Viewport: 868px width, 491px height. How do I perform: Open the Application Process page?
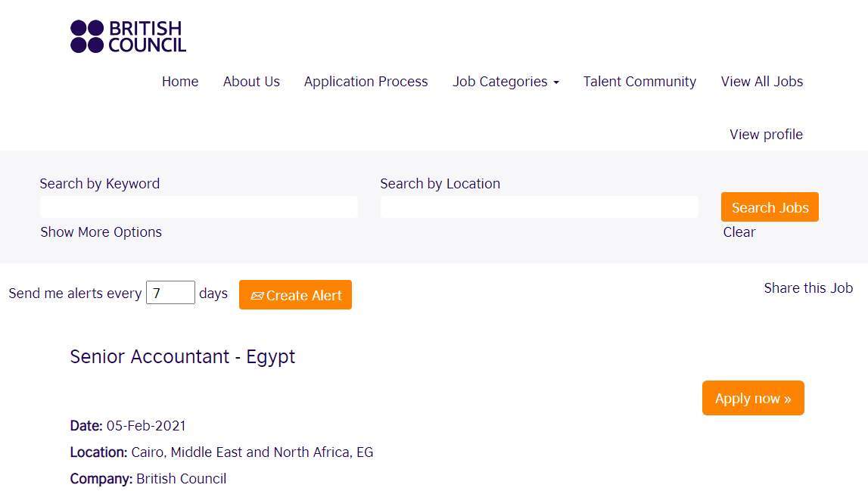tap(366, 82)
